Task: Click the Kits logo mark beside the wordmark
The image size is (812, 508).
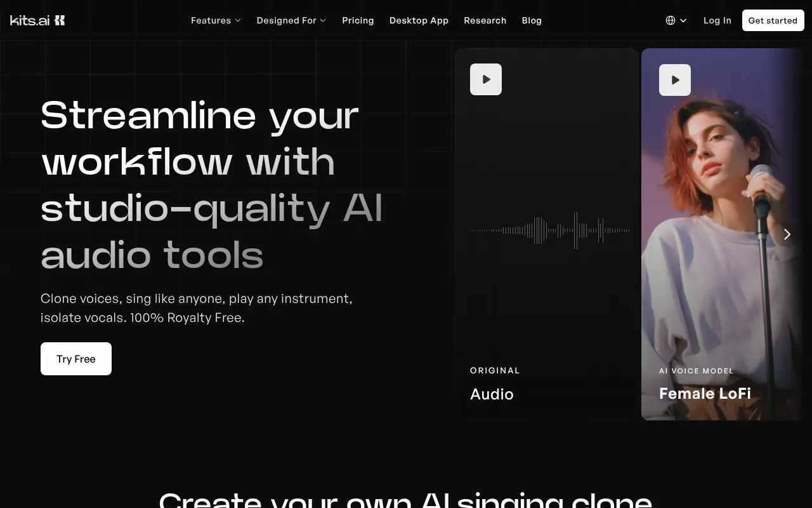Action: (x=59, y=20)
